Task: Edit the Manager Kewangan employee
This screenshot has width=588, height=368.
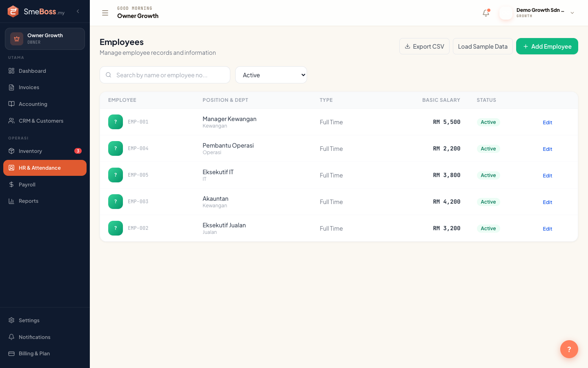Action: 547,122
